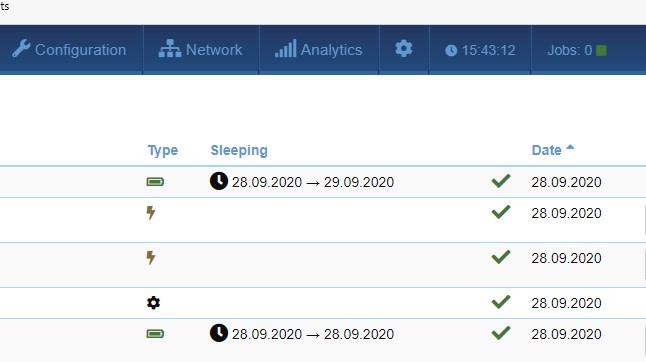Click the first lightning bolt type icon
The height and width of the screenshot is (362, 646).
151,213
